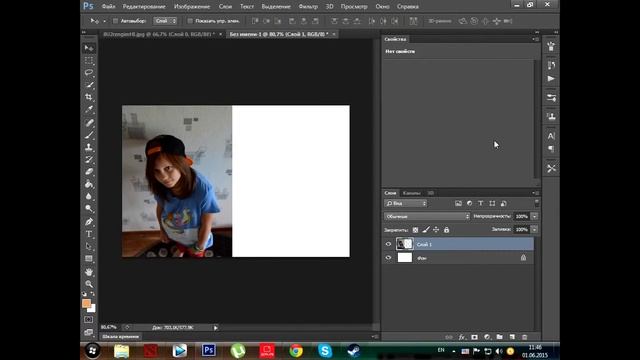Image resolution: width=640 pixels, height=360 pixels.
Task: Select the Quick Selection tool
Action: pyautogui.click(x=89, y=85)
